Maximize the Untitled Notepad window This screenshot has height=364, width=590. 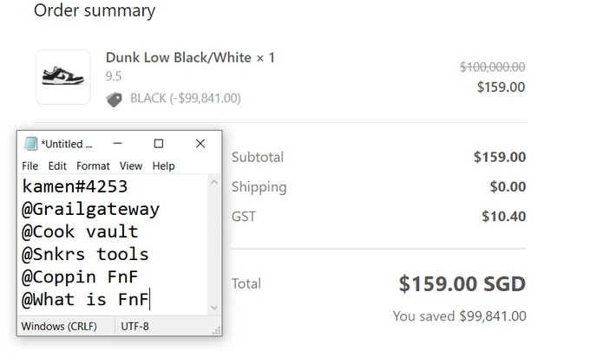(x=159, y=144)
